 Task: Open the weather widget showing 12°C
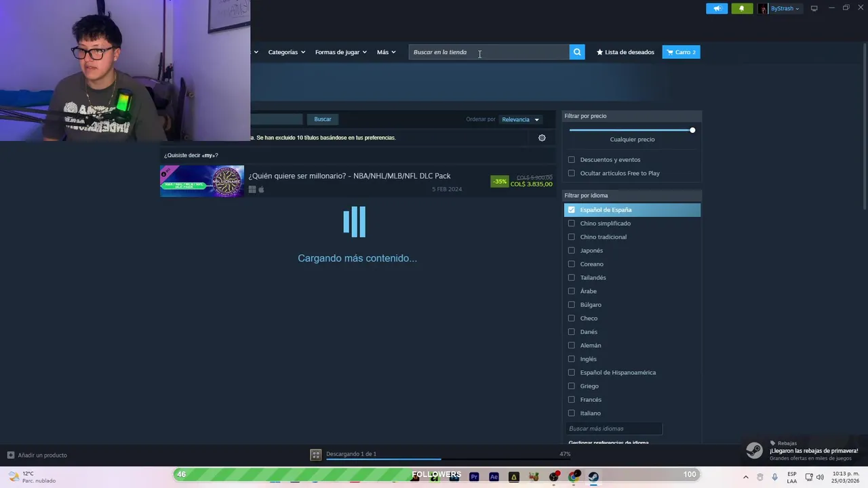[33, 477]
